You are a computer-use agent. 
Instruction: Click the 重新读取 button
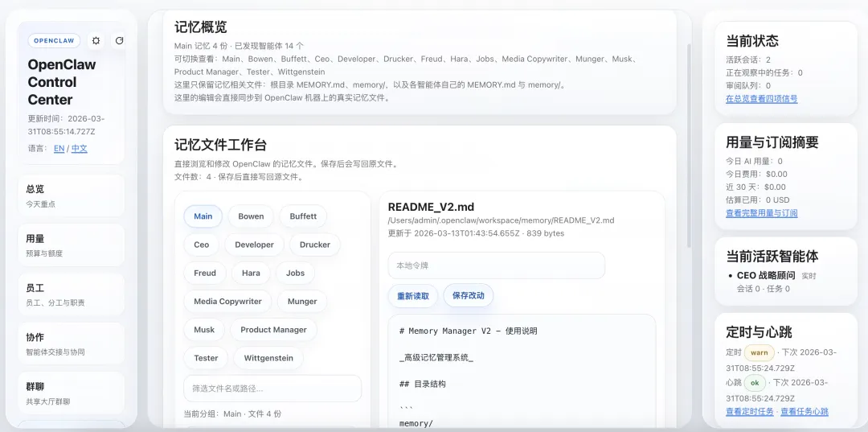coord(413,296)
